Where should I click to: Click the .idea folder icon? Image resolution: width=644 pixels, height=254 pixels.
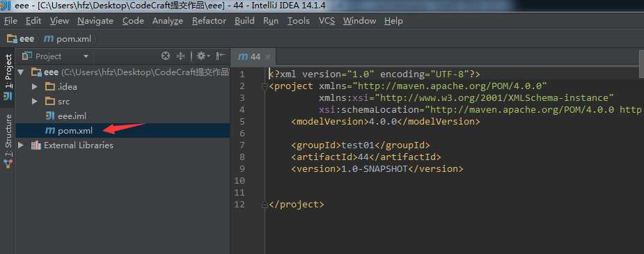pos(49,86)
